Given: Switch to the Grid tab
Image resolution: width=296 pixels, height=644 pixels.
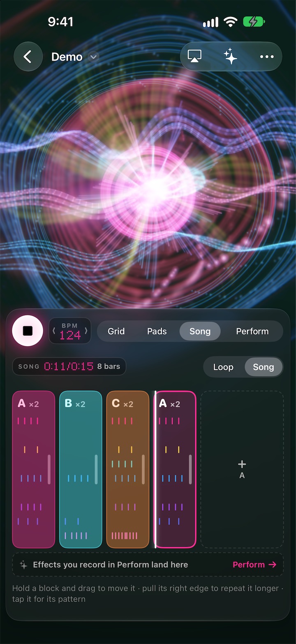Looking at the screenshot, I should (116, 331).
